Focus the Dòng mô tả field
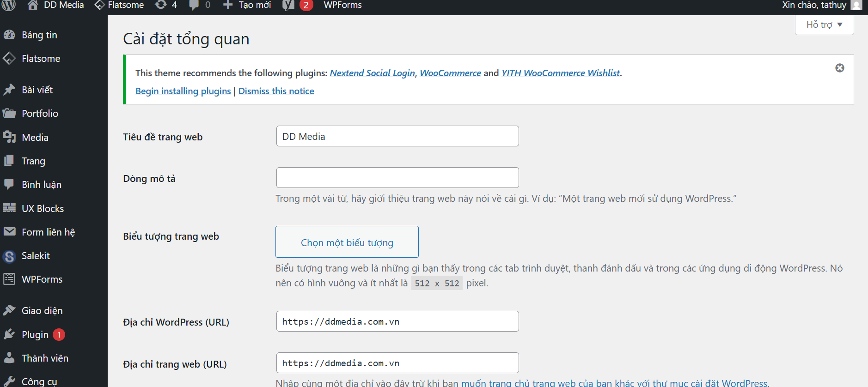 [x=397, y=177]
